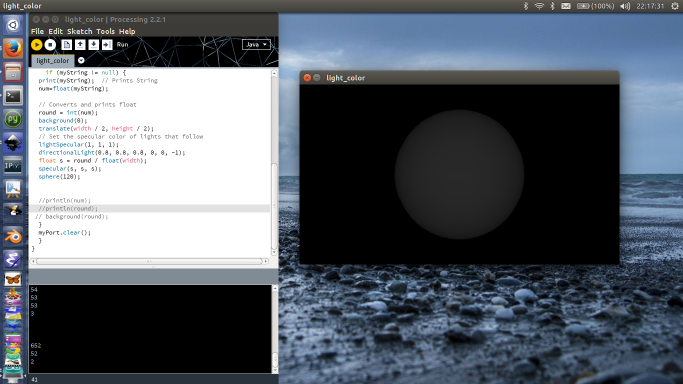683x384 pixels.
Task: Open the Ubuntu Dash launcher
Action: coord(13,25)
